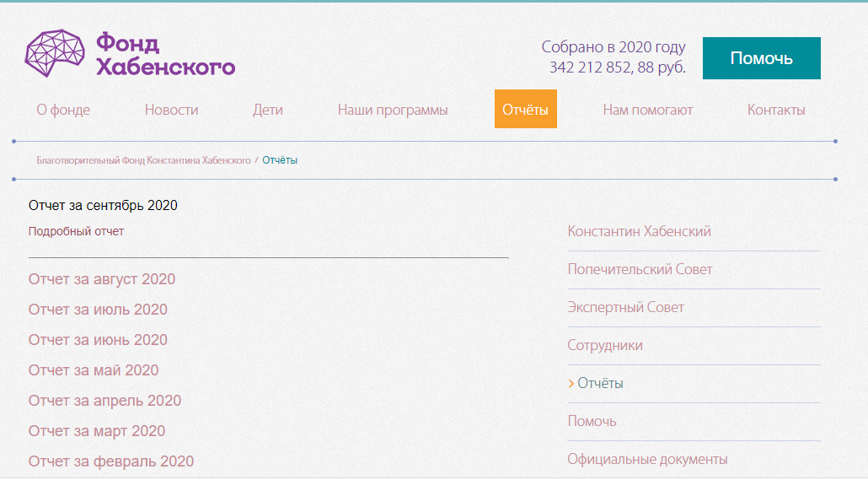This screenshot has width=868, height=480.
Task: Click the highlighted Отчёты nav tab
Action: (x=525, y=109)
